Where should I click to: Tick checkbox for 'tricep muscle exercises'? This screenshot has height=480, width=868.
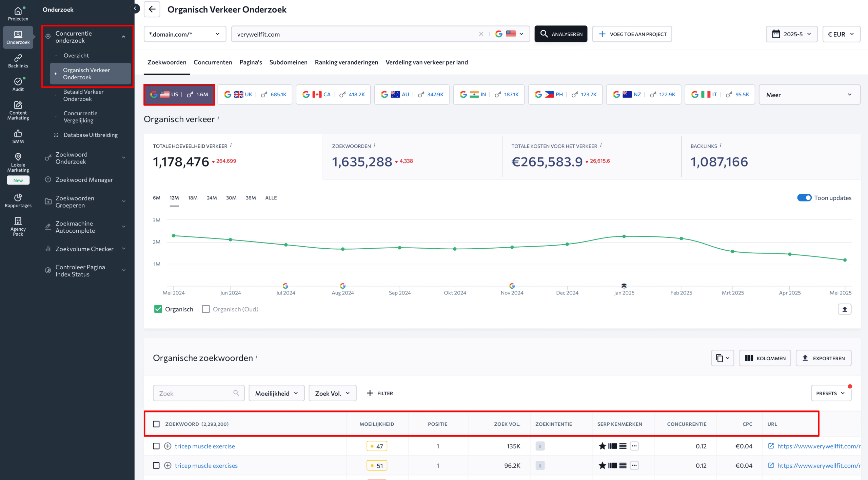156,465
